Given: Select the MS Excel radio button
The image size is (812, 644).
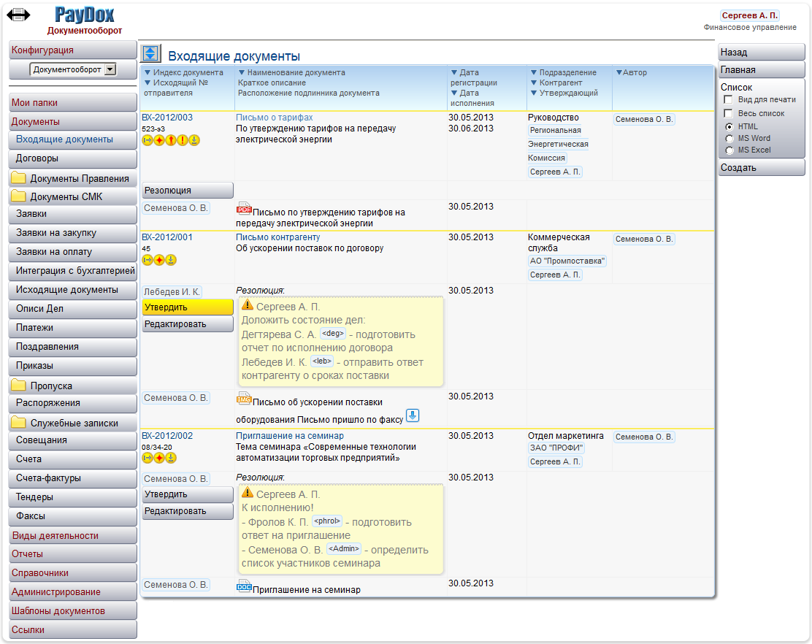Looking at the screenshot, I should 729,150.
